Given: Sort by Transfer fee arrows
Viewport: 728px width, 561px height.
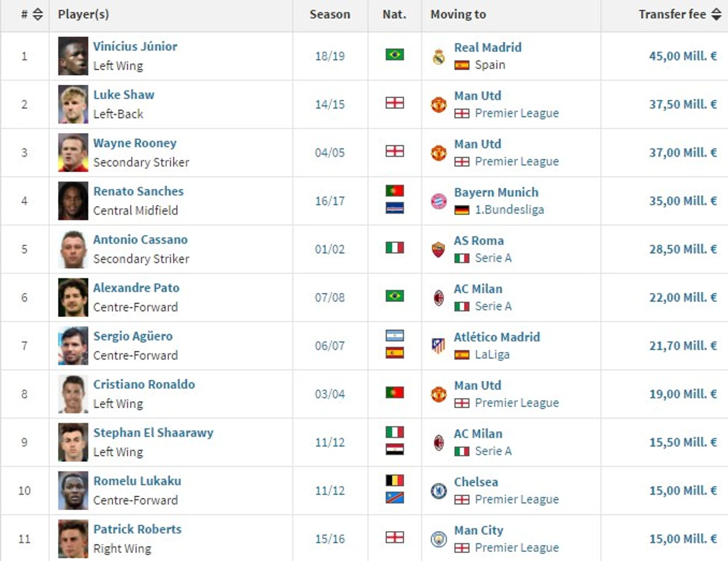Looking at the screenshot, I should coord(716,14).
